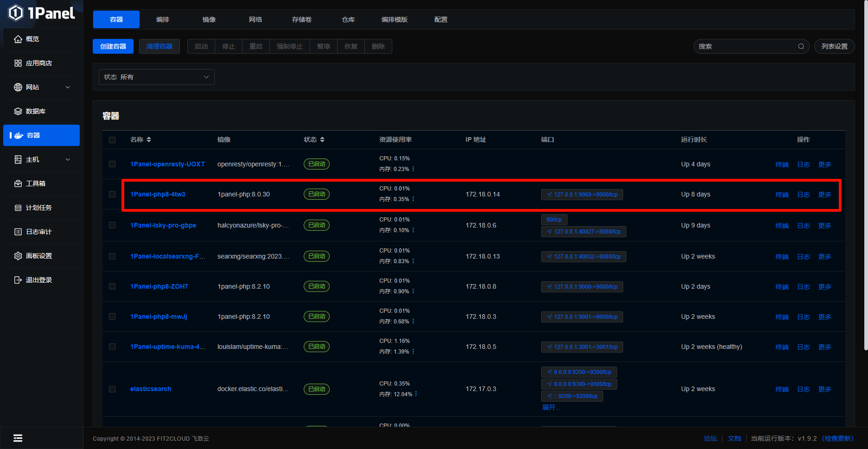The image size is (868, 449).
Task: Open the 论坛 footer link
Action: pyautogui.click(x=710, y=438)
